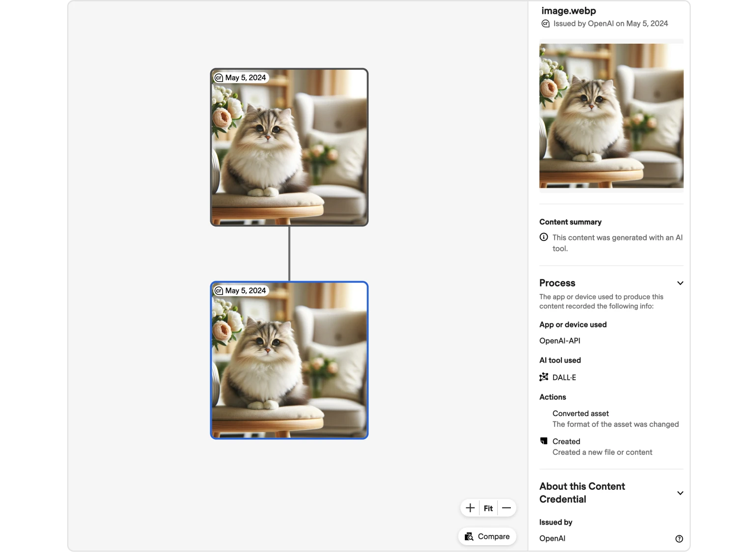The image size is (756, 552).
Task: Click the cat image preview in the sidebar
Action: point(611,116)
